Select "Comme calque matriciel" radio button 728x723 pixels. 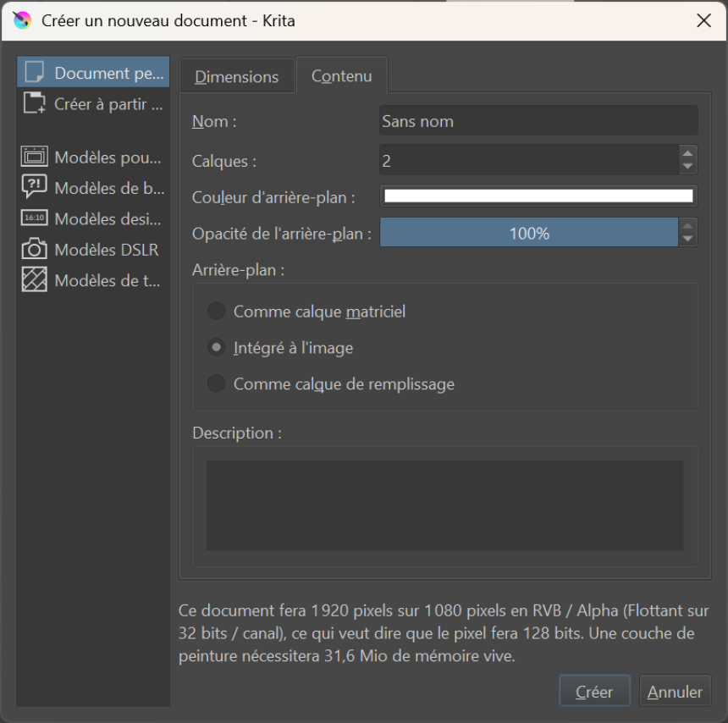[x=217, y=312]
